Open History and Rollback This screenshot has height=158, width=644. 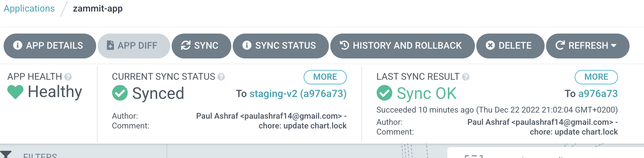pos(402,46)
